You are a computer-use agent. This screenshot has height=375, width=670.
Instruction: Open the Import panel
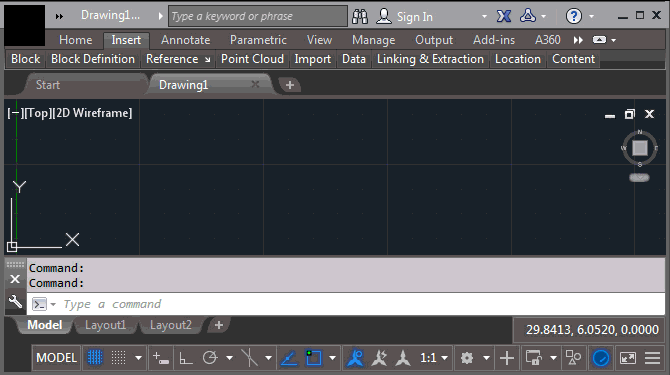(x=312, y=59)
